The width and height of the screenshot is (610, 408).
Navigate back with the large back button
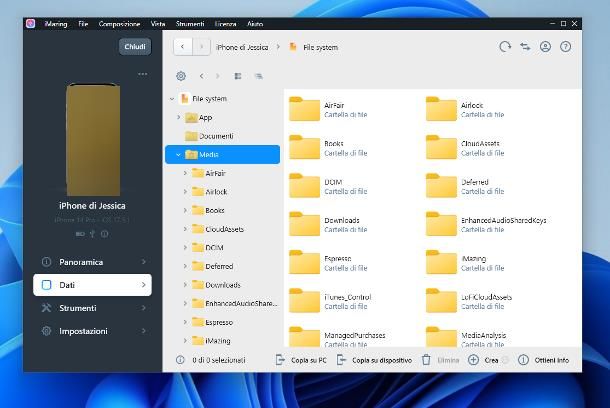182,47
